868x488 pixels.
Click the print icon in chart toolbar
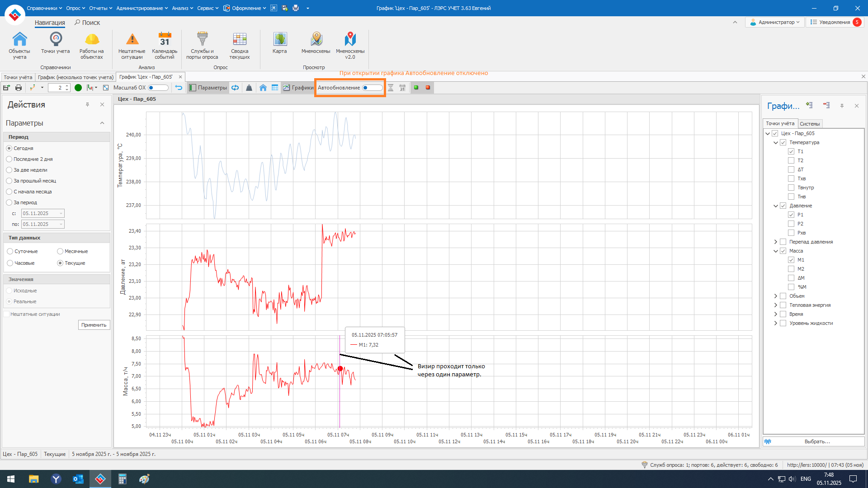(19, 88)
